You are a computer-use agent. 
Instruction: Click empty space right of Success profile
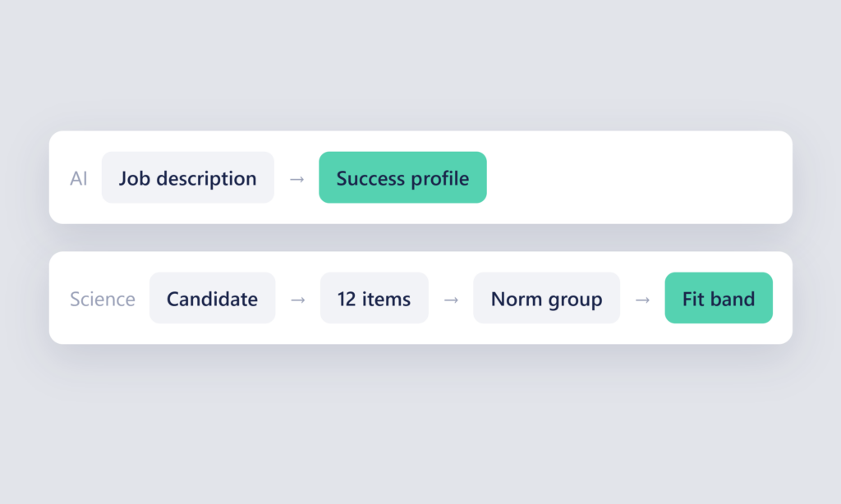tap(638, 177)
